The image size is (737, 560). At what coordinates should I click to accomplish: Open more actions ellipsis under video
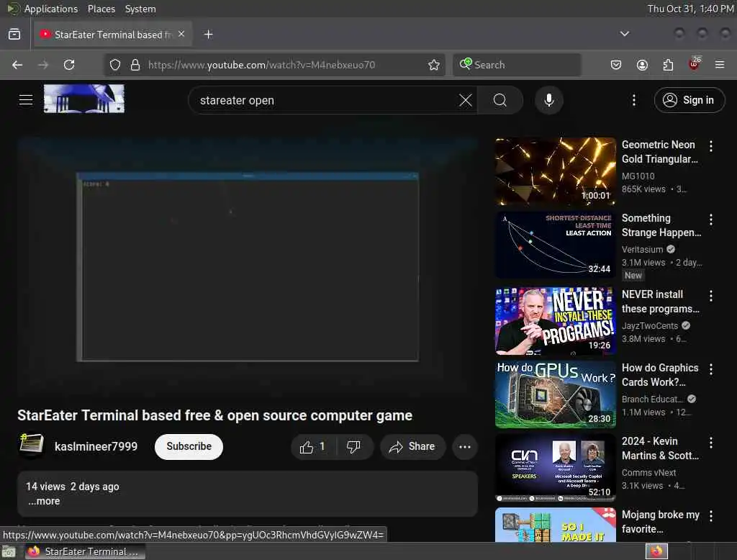coord(465,447)
